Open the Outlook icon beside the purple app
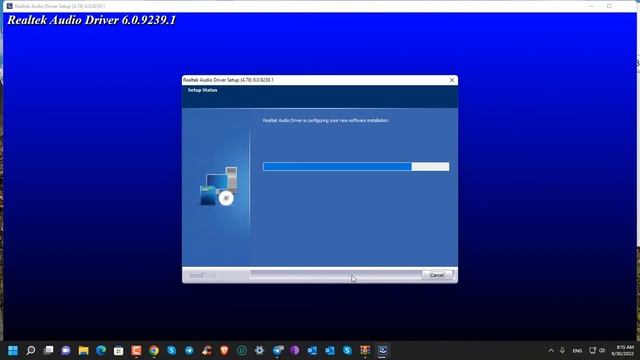Screen dimensions: 640x360 [312, 351]
